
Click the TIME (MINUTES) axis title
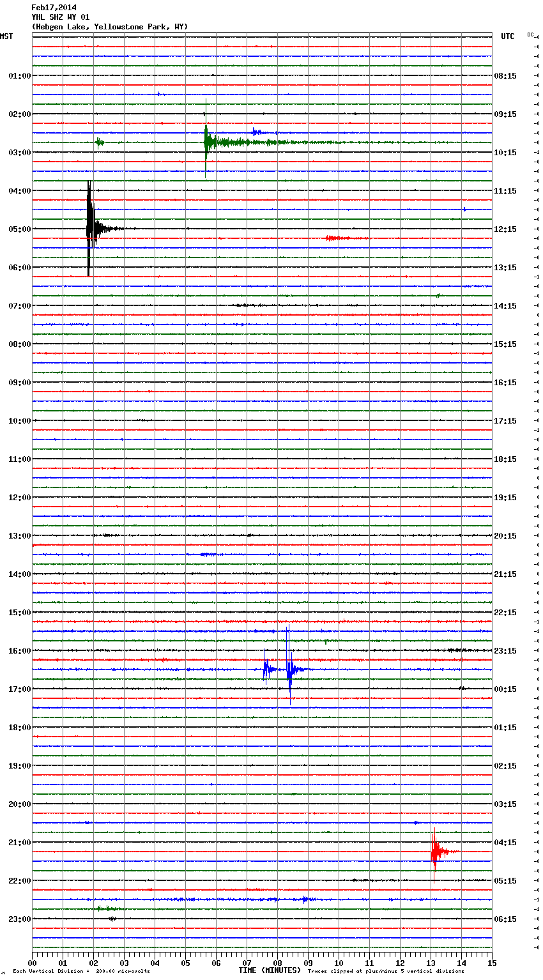click(270, 970)
